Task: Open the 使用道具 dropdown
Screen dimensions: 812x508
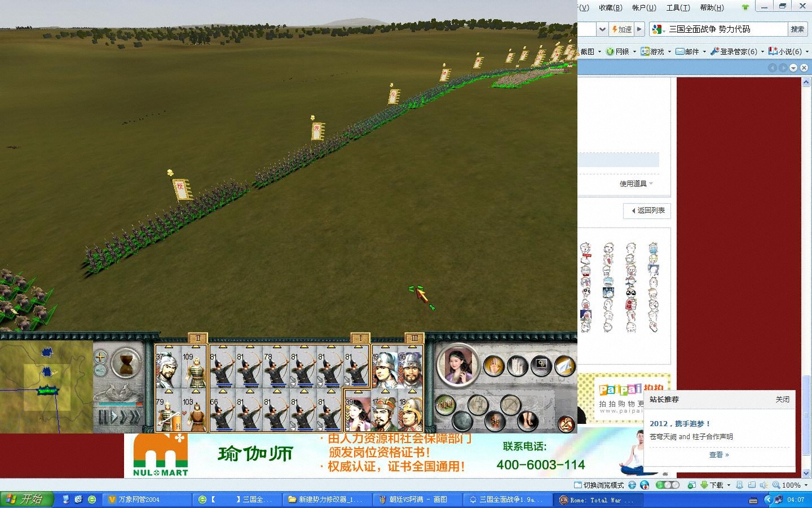Action: 636,183
